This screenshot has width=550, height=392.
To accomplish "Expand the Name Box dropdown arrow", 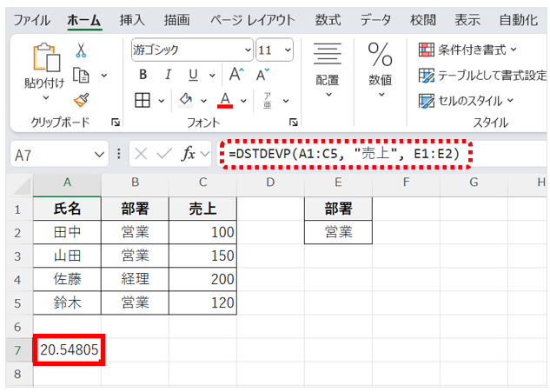I will coord(99,155).
